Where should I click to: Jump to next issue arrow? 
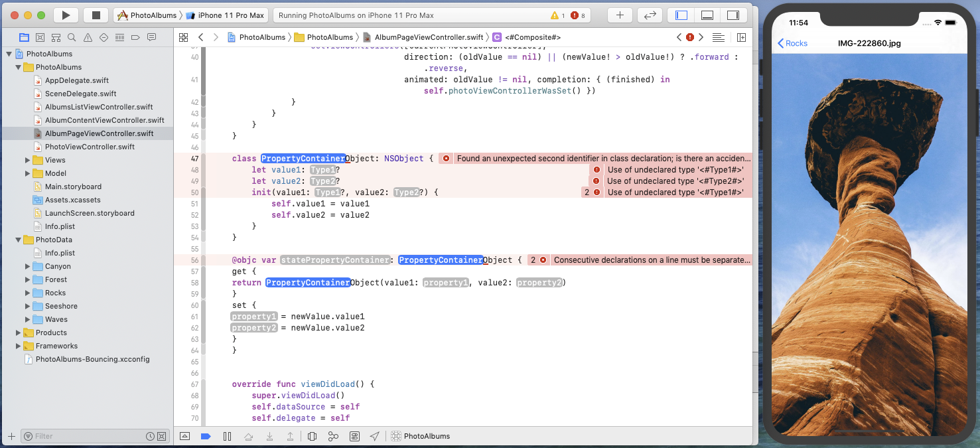click(x=701, y=37)
